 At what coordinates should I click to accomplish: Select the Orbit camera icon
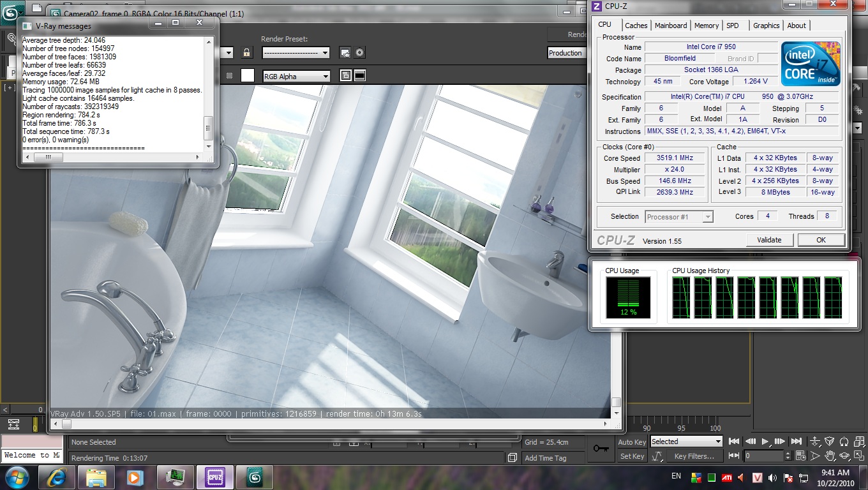click(x=844, y=456)
